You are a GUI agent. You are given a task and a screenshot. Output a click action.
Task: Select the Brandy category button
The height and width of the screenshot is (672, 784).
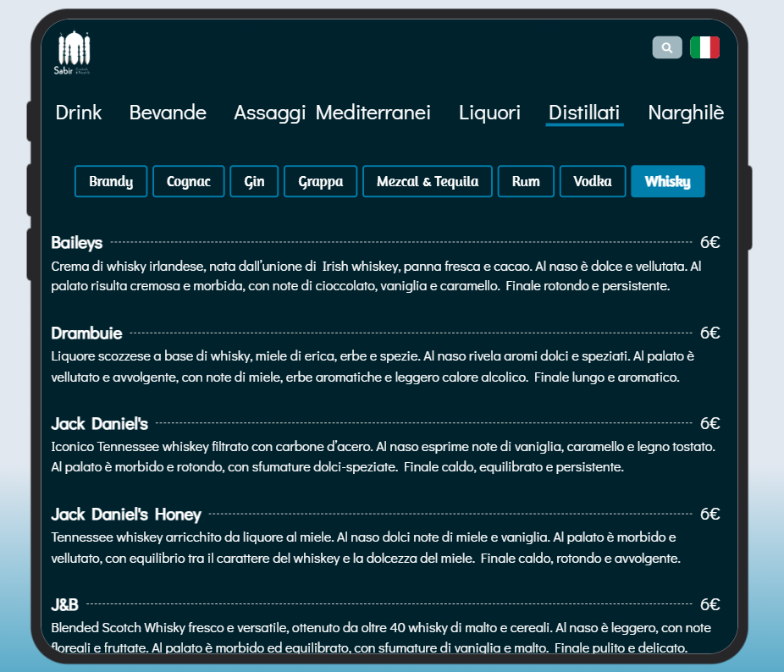[111, 181]
